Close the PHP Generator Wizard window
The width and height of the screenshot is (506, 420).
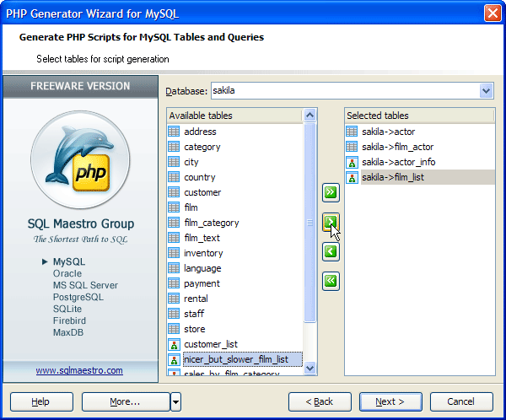493,13
